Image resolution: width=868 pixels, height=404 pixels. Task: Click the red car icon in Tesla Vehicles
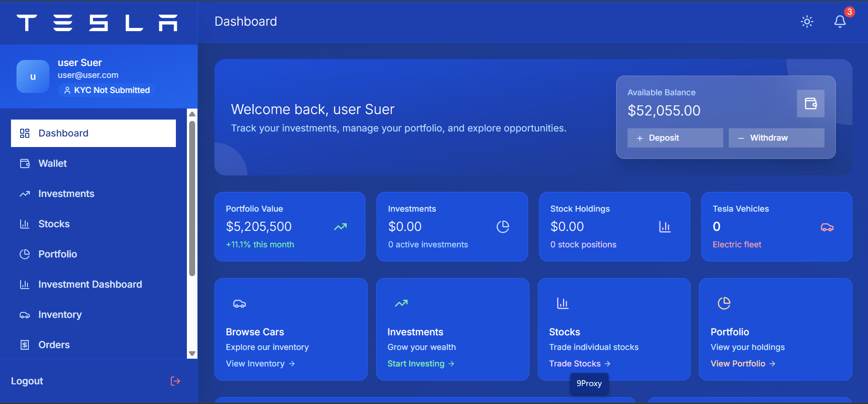(827, 227)
